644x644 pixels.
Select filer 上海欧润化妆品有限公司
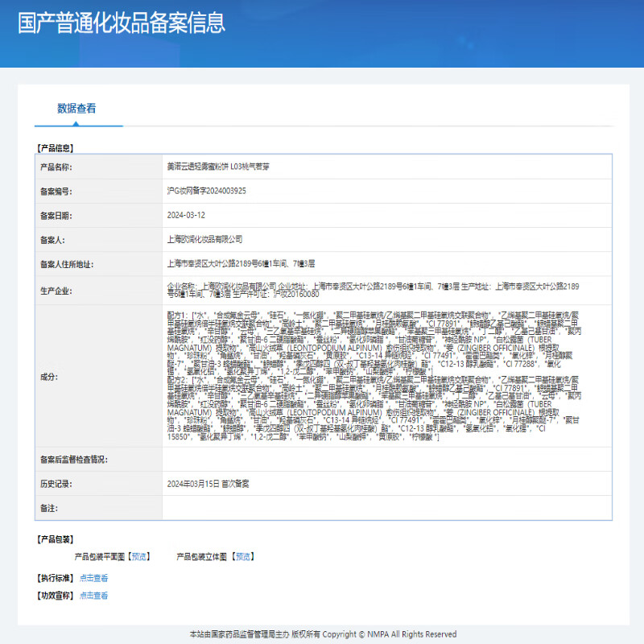coord(204,239)
